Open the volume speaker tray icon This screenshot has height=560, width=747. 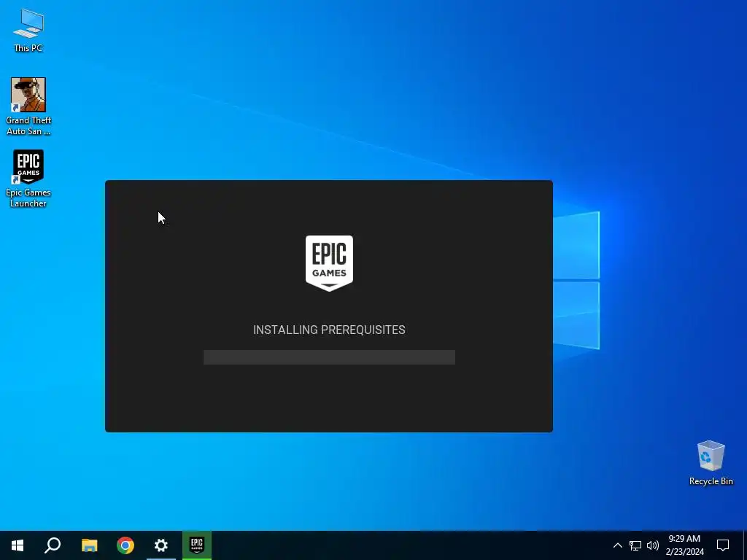tap(653, 545)
